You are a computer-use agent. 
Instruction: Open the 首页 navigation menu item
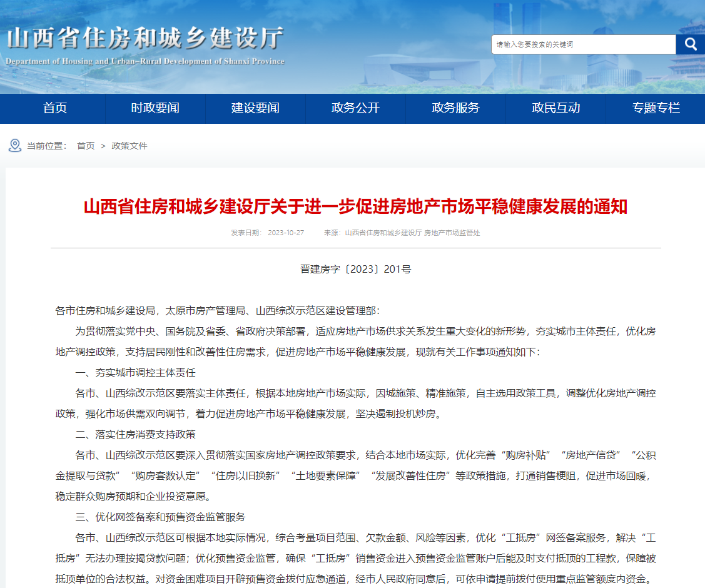click(55, 108)
